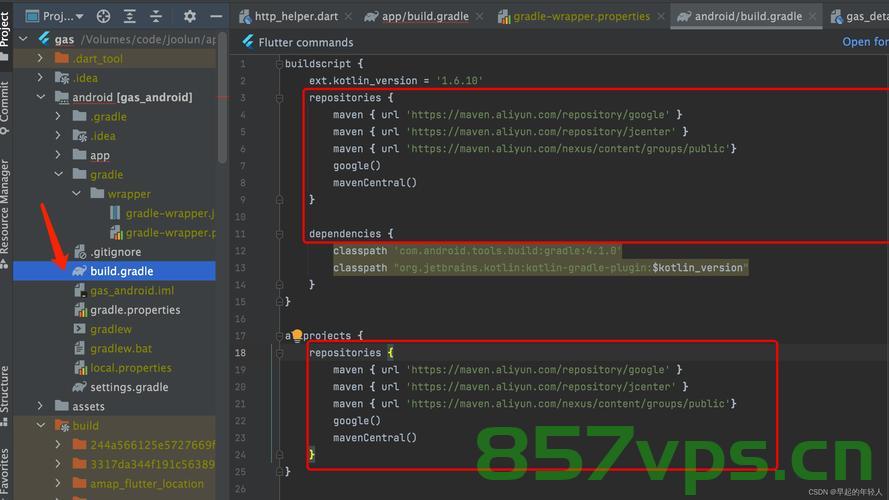This screenshot has height=500, width=889.
Task: Open the Favorites side tool window
Action: coord(5,473)
